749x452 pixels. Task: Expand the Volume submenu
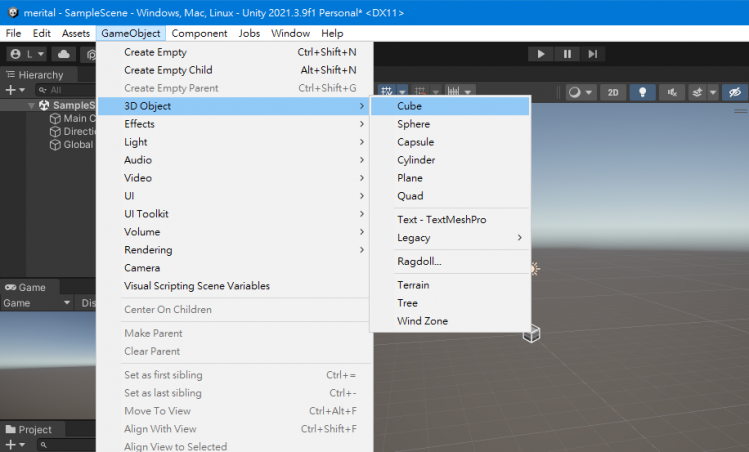click(x=234, y=232)
